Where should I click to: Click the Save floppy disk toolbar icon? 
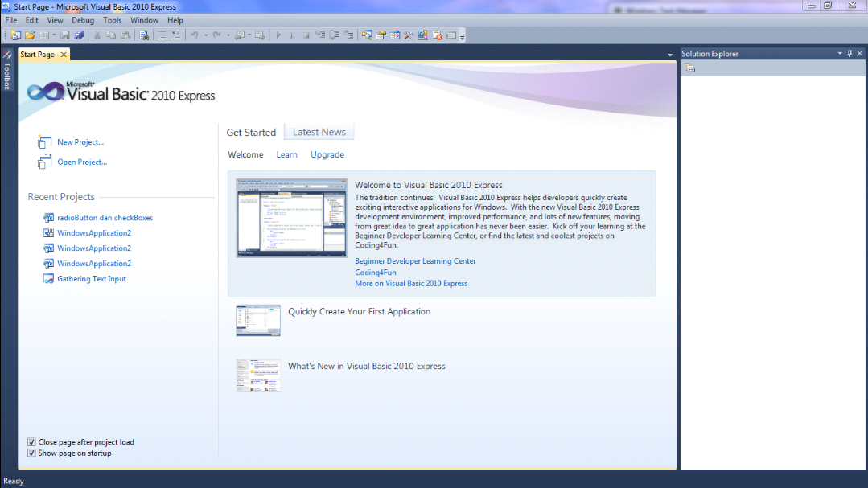pos(65,35)
